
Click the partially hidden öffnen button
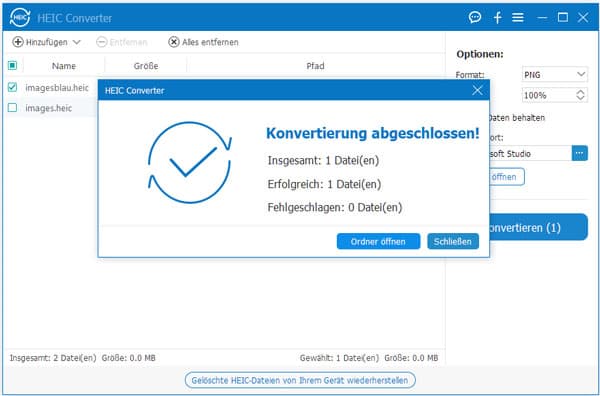507,177
